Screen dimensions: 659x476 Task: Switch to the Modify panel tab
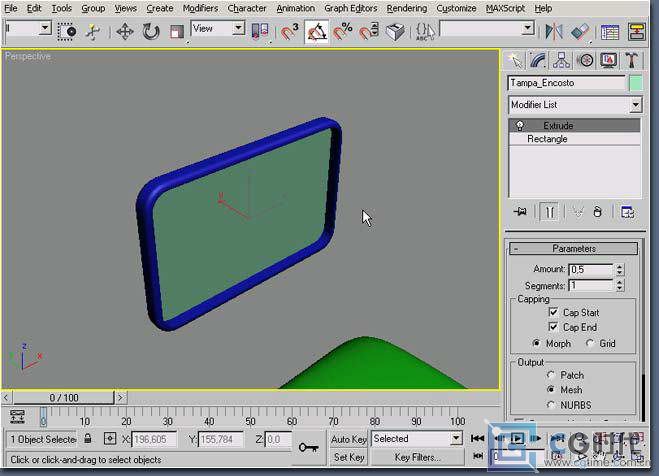[538, 60]
